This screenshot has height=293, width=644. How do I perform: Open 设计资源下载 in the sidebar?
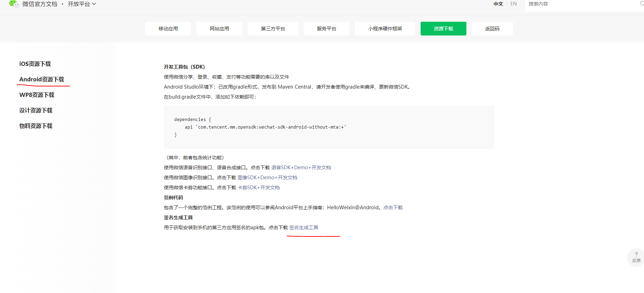pos(36,110)
